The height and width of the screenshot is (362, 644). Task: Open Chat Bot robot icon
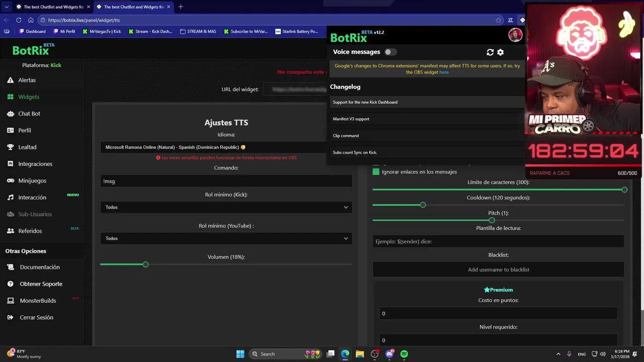click(10, 114)
